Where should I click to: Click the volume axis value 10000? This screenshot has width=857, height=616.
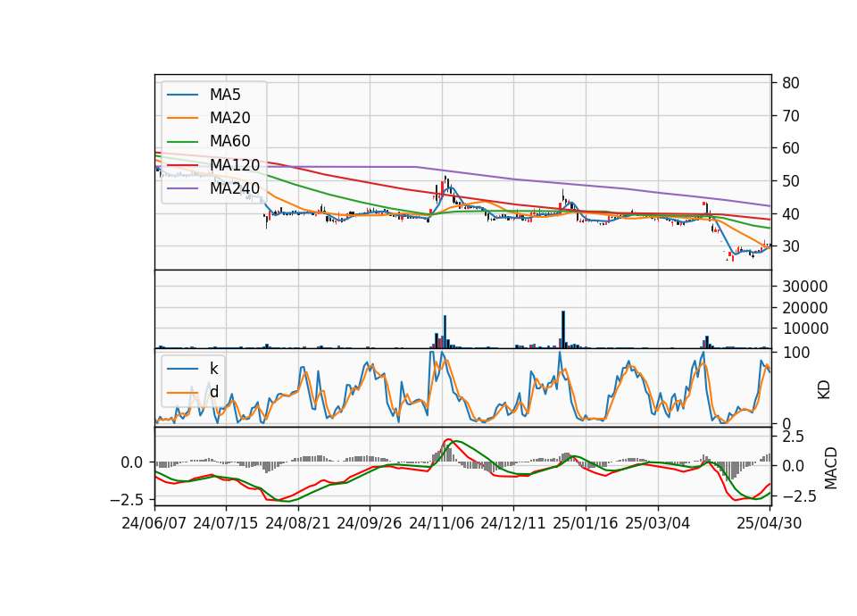coord(805,329)
